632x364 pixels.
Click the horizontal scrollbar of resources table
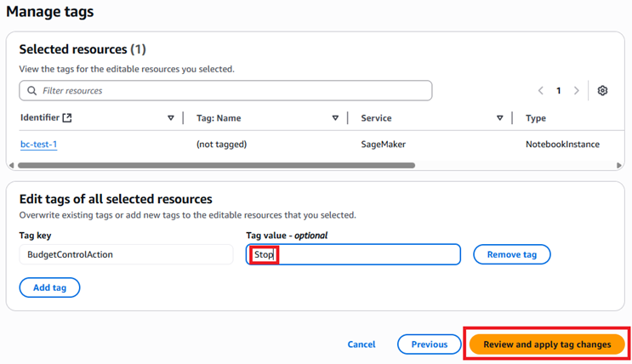click(216, 165)
